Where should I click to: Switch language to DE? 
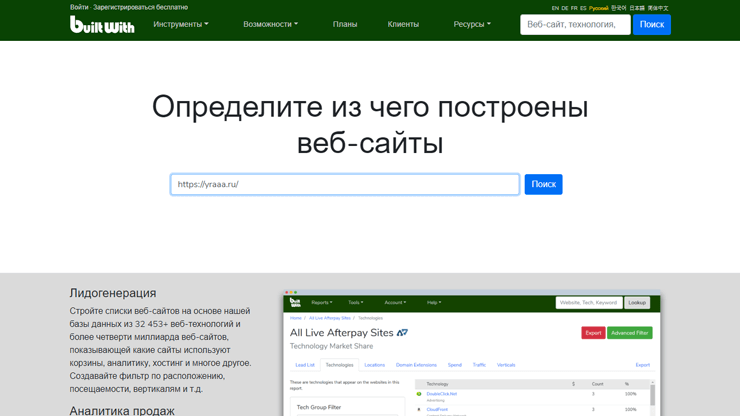[564, 8]
